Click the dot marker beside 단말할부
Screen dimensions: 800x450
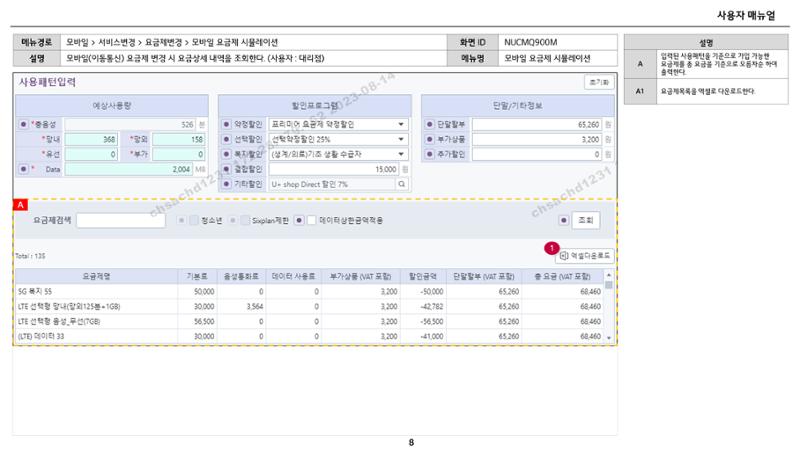pos(430,124)
